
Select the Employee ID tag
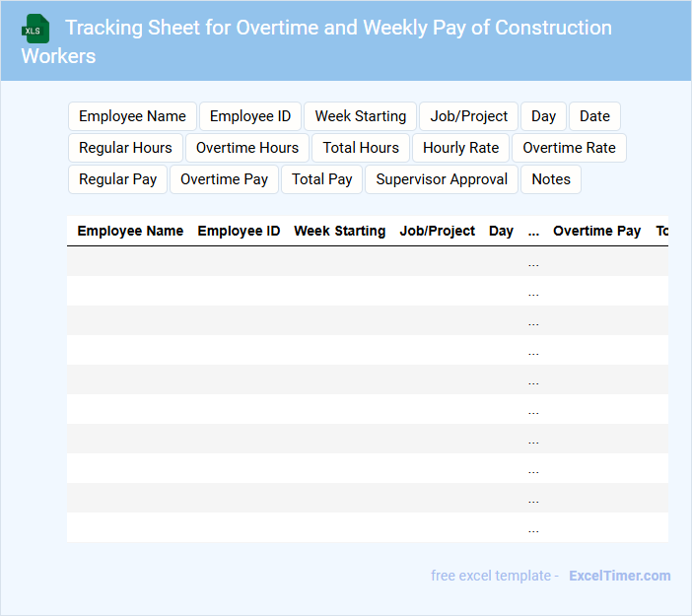tap(250, 116)
